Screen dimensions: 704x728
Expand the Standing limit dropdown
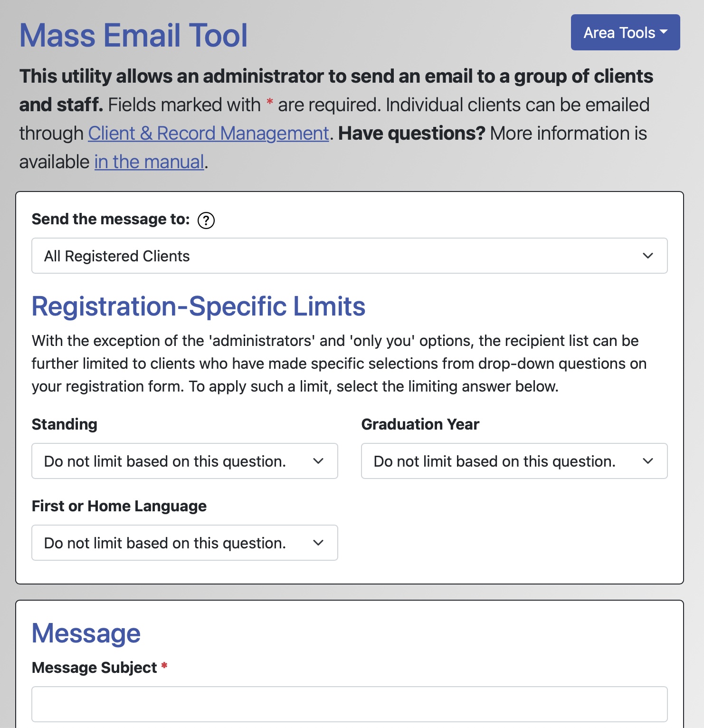pyautogui.click(x=184, y=461)
